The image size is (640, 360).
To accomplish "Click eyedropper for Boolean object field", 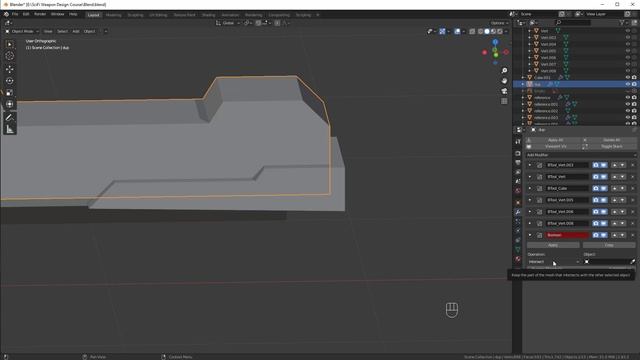I will [632, 262].
